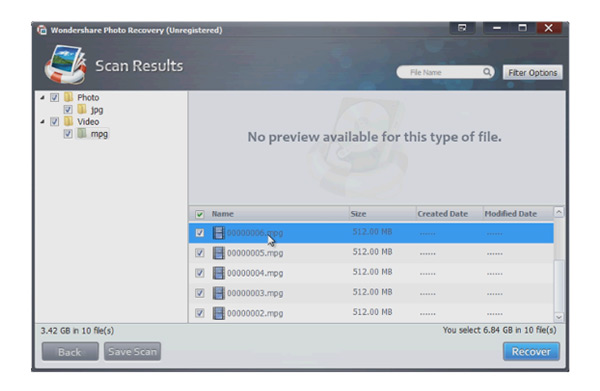Select the Photo tree item label
The height and width of the screenshot is (391, 600).
click(x=88, y=98)
